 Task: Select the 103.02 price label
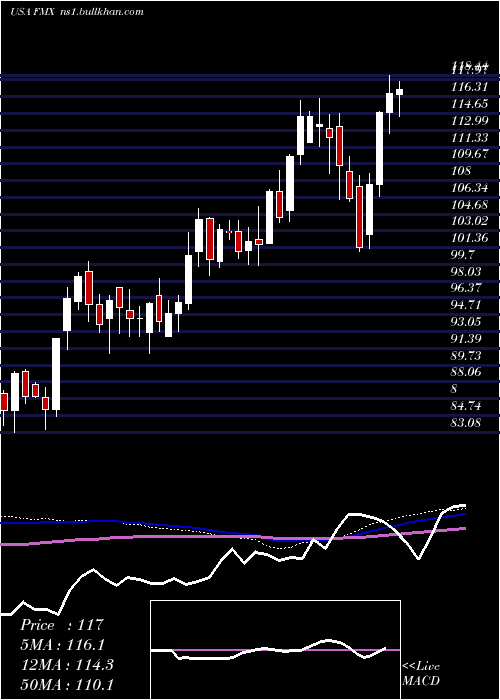(470, 221)
